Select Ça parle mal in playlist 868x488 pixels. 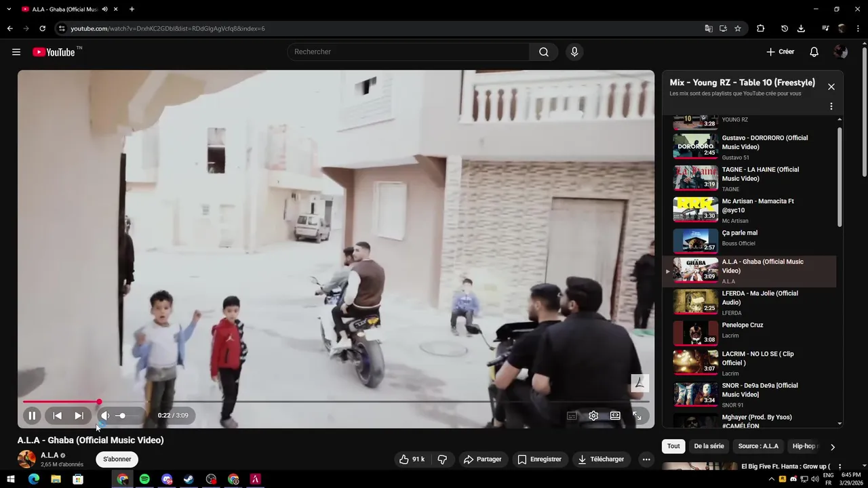[x=749, y=240]
